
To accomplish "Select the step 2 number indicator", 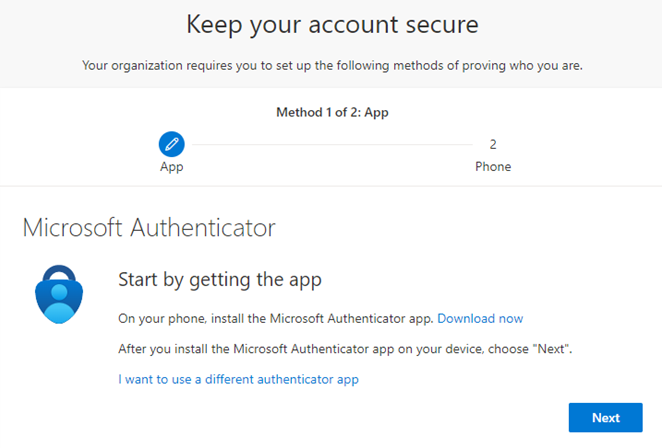I will pyautogui.click(x=493, y=144).
